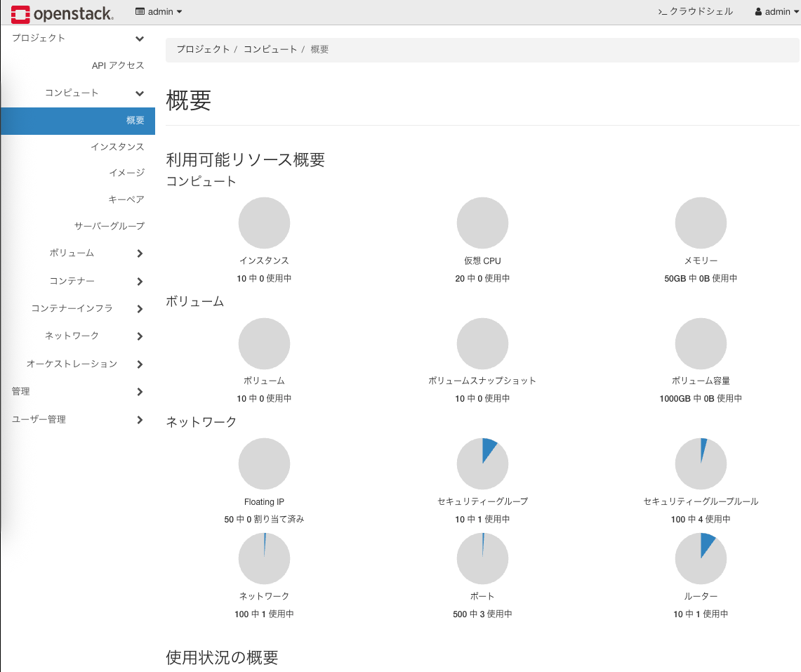
Task: Go to サーバーグループ page
Action: tap(110, 226)
